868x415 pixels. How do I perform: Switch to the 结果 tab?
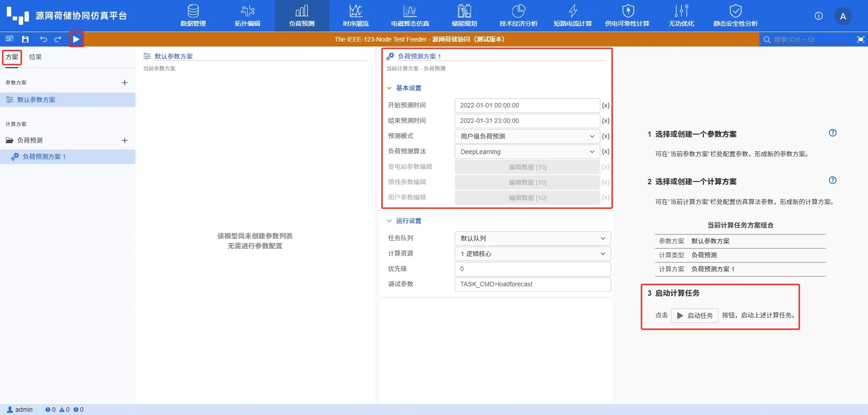coord(35,57)
